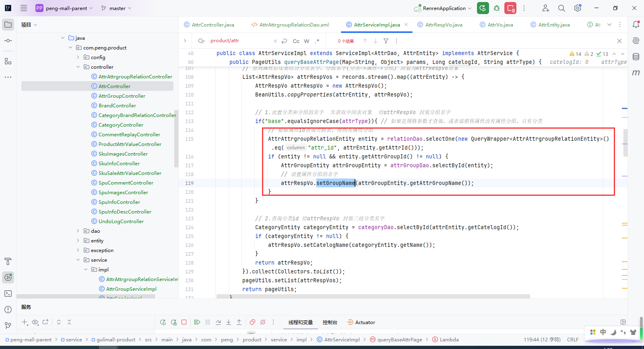Select SpuInfoController in the project tree

120,202
